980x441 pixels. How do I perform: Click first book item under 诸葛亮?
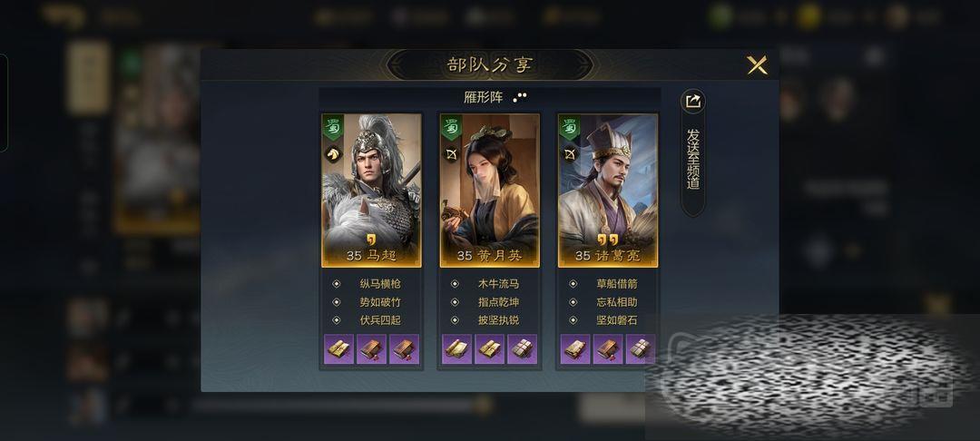[x=575, y=348]
